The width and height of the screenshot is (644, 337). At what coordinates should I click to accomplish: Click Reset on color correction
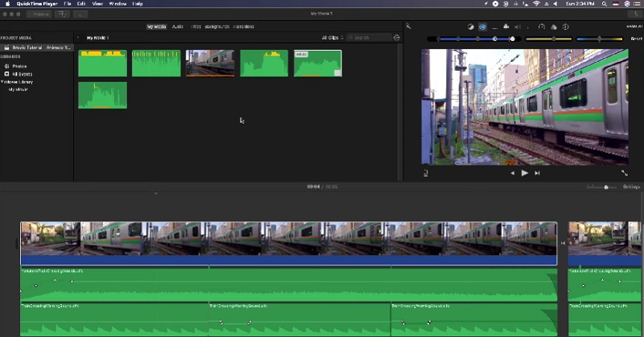click(x=636, y=39)
